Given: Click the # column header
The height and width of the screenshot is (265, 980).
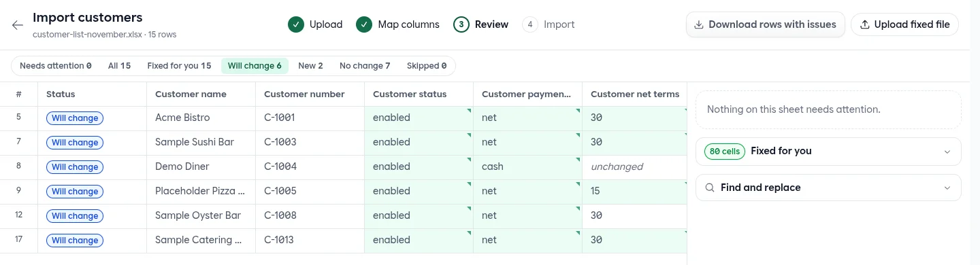Looking at the screenshot, I should point(19,94).
